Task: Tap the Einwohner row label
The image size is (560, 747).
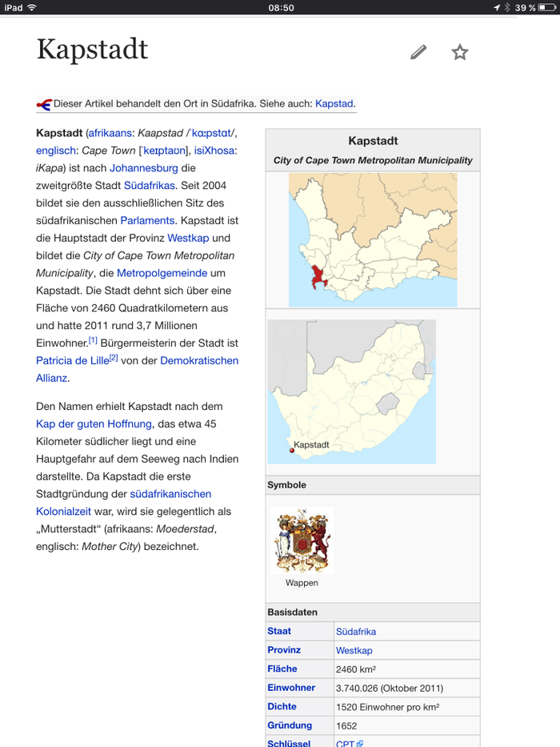Action: click(291, 688)
